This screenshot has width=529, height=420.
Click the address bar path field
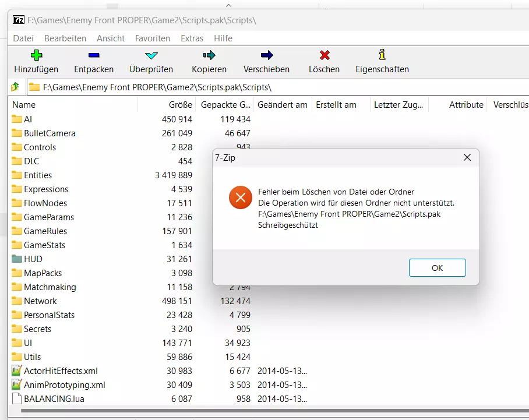coord(278,87)
